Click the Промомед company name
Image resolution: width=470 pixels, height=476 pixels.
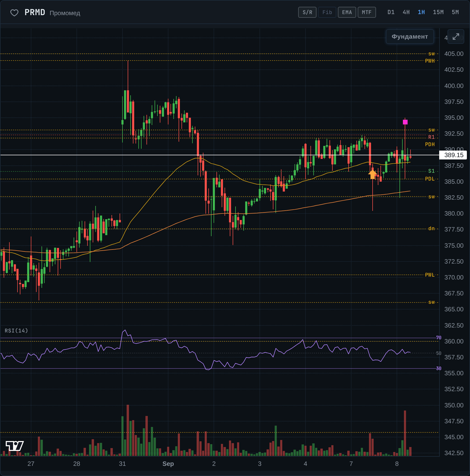click(65, 13)
